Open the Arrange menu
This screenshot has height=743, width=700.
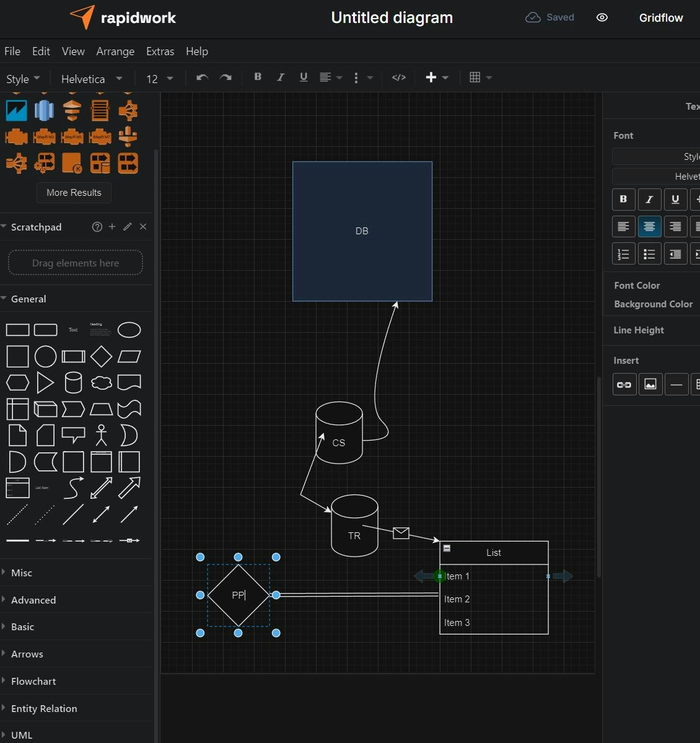(115, 51)
